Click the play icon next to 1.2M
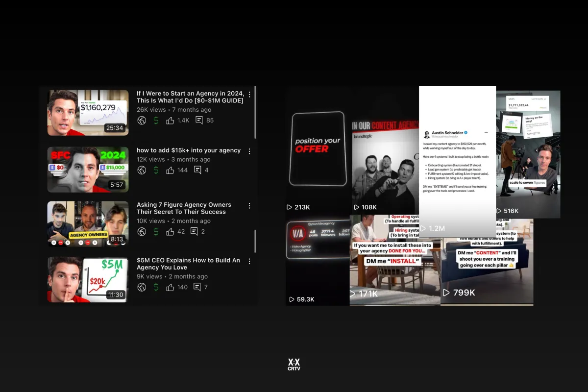588x392 pixels. click(423, 228)
